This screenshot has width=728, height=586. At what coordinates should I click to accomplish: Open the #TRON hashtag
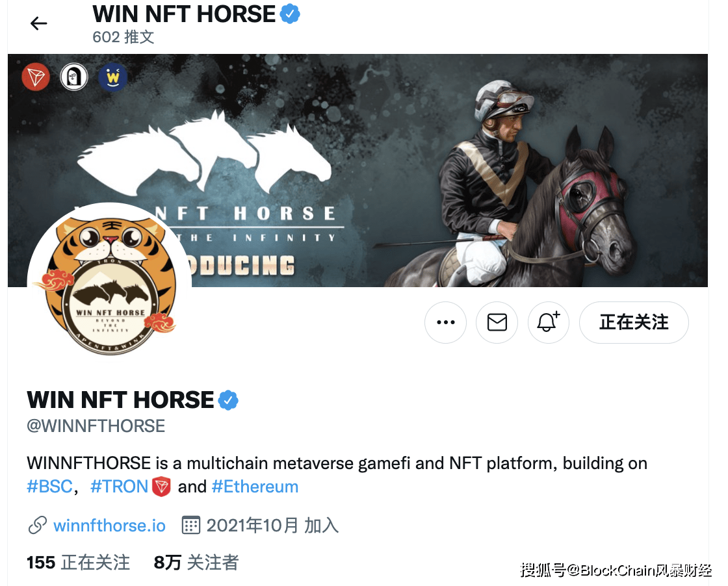pyautogui.click(x=120, y=487)
